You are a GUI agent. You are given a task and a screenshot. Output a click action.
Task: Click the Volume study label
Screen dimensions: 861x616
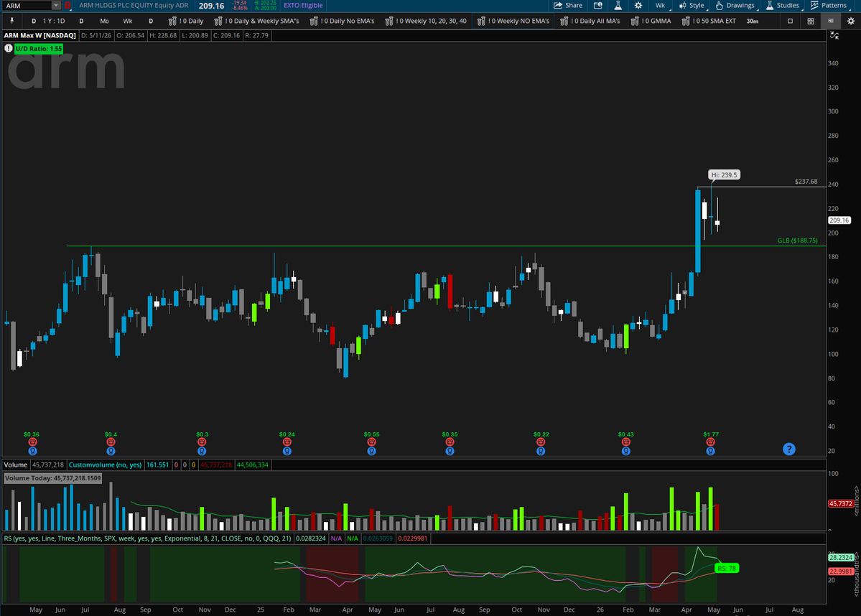(15, 465)
